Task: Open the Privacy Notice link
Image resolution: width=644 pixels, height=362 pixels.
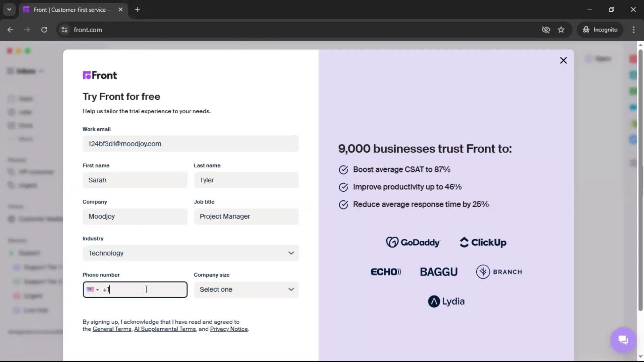Action: 229,329
